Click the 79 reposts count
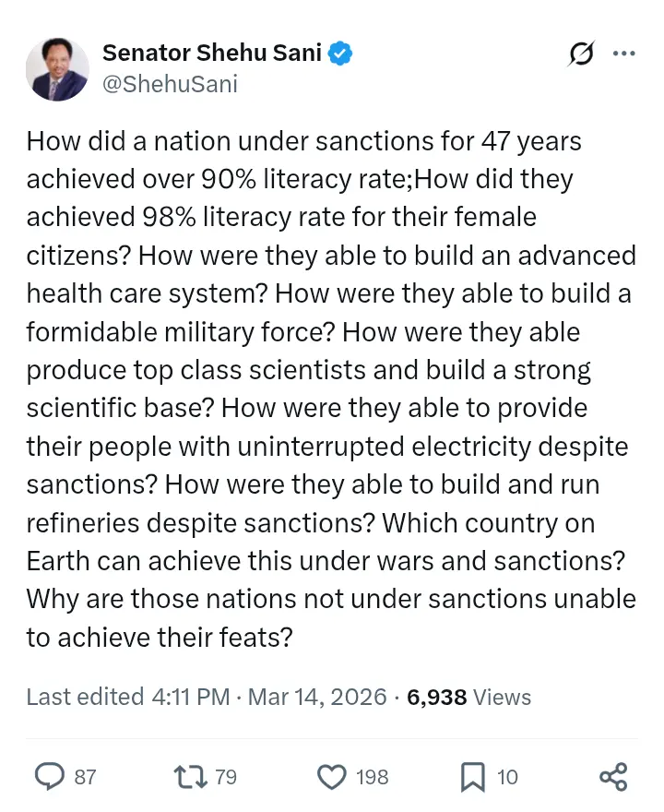The height and width of the screenshot is (812, 664). pos(226,778)
